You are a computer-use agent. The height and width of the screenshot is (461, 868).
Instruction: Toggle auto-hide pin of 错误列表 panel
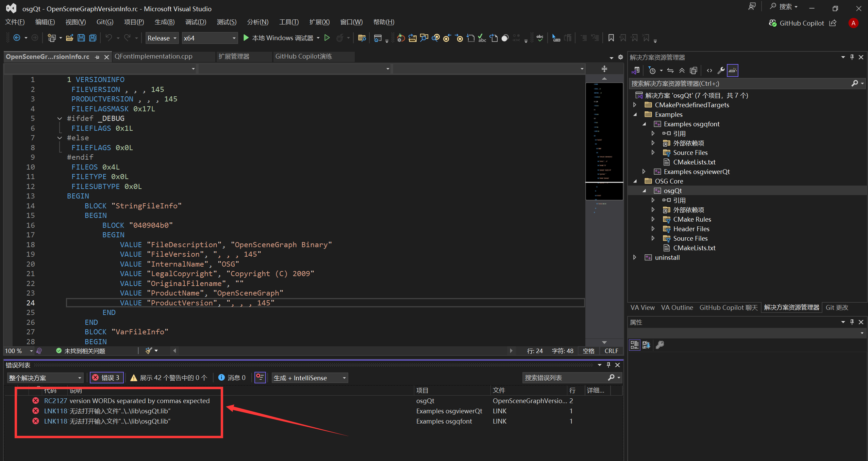click(608, 365)
